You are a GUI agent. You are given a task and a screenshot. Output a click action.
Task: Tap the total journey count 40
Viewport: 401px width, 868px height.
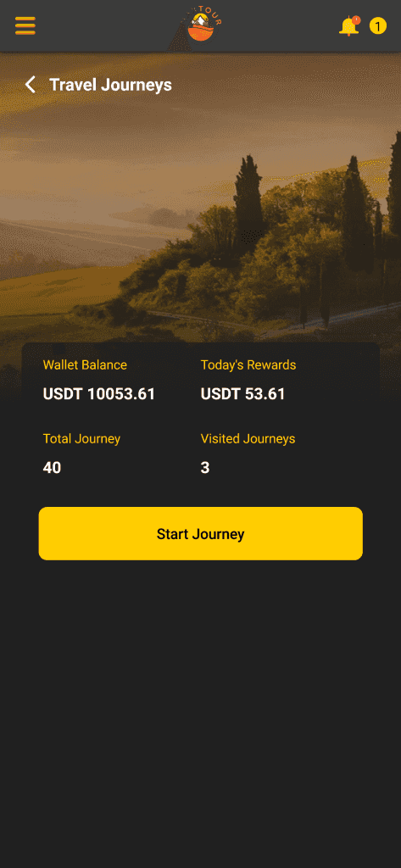52,468
